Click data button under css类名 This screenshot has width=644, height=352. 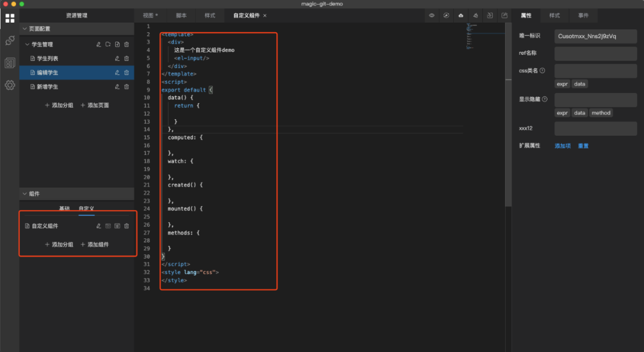[580, 84]
